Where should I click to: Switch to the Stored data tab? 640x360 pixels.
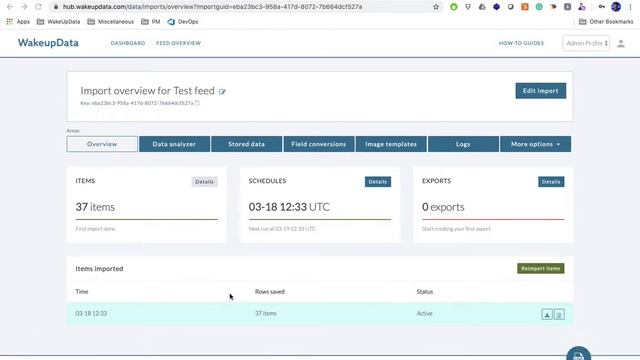[x=247, y=144]
